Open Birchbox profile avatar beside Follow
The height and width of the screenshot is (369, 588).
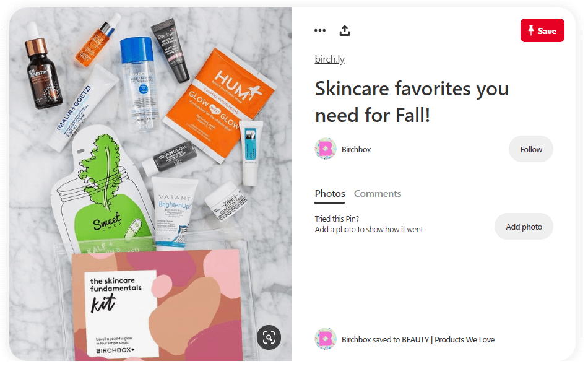click(x=326, y=149)
